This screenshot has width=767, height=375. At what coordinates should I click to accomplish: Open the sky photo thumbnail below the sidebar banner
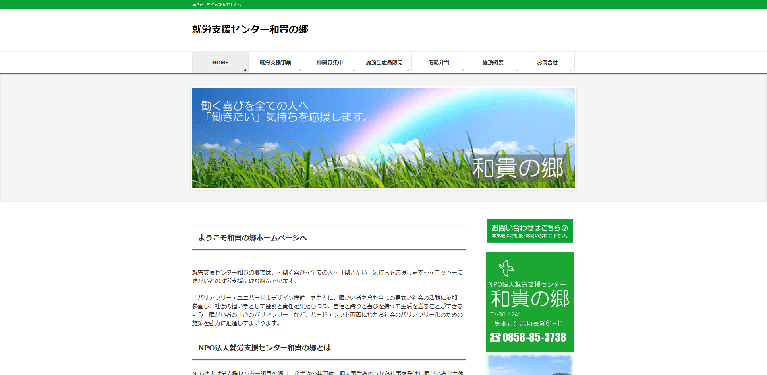tap(530, 365)
